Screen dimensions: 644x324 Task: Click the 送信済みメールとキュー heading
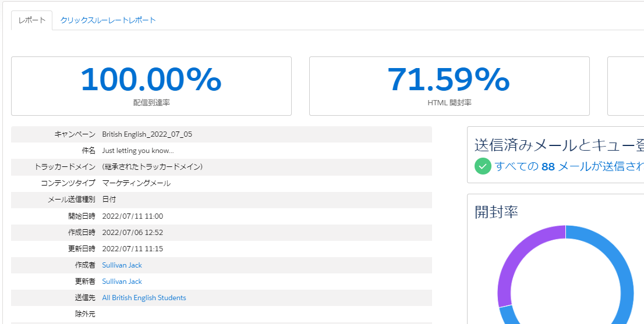tap(559, 145)
